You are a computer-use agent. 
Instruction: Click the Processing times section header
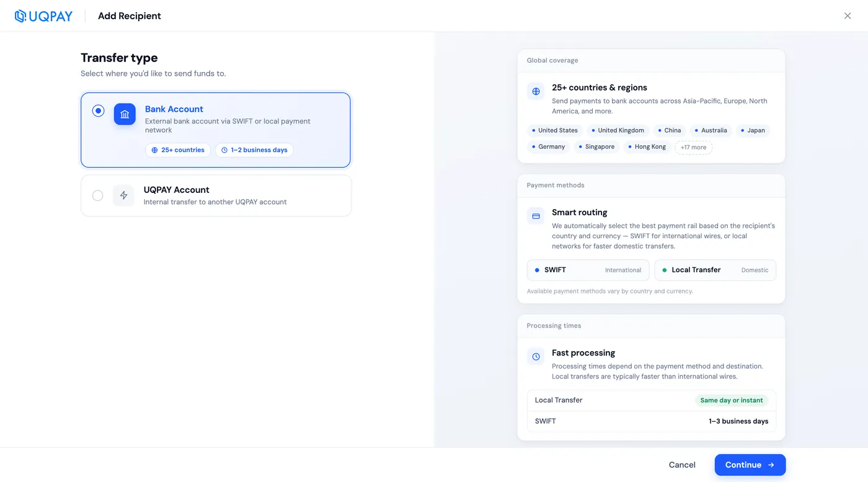click(x=554, y=326)
